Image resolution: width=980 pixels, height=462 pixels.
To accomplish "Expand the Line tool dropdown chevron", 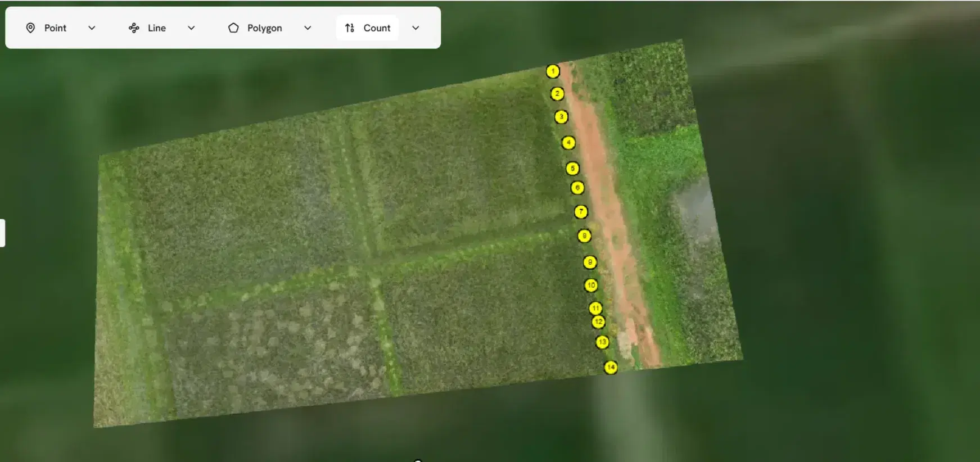I will tap(191, 28).
